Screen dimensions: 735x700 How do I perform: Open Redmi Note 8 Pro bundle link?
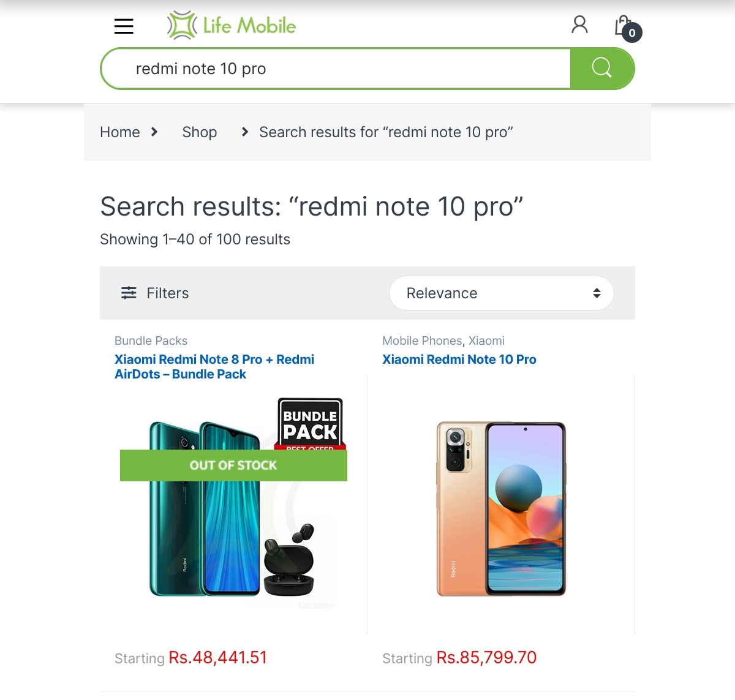[x=214, y=367]
